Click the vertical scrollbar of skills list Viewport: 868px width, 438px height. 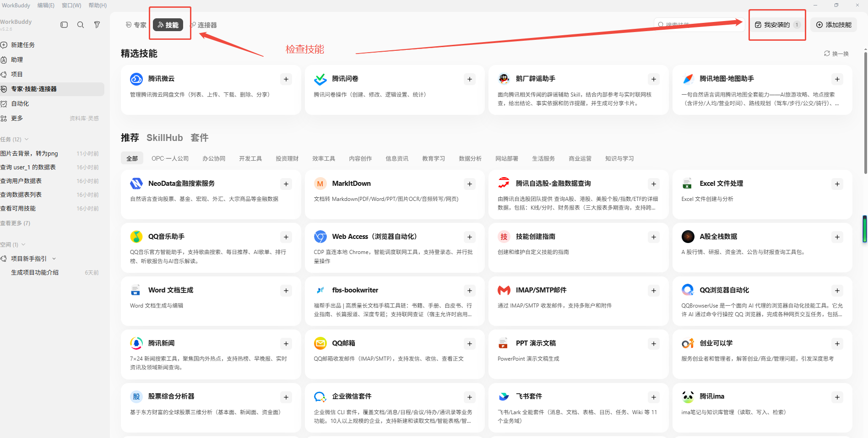coord(865,113)
